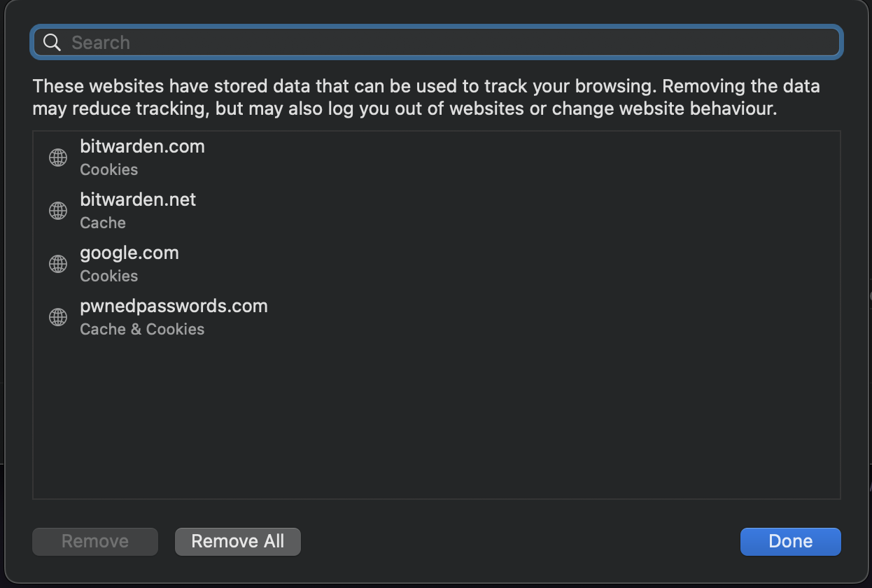Click the greyed-out Remove button
The width and height of the screenshot is (872, 588).
click(x=95, y=541)
